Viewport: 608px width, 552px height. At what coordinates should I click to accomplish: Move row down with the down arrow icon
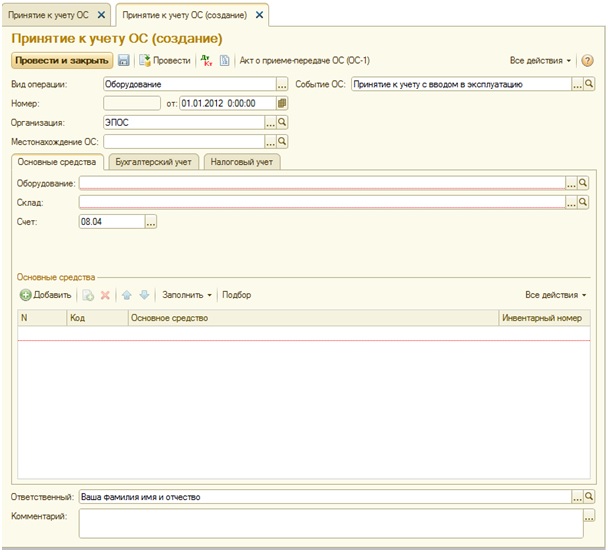tap(144, 295)
